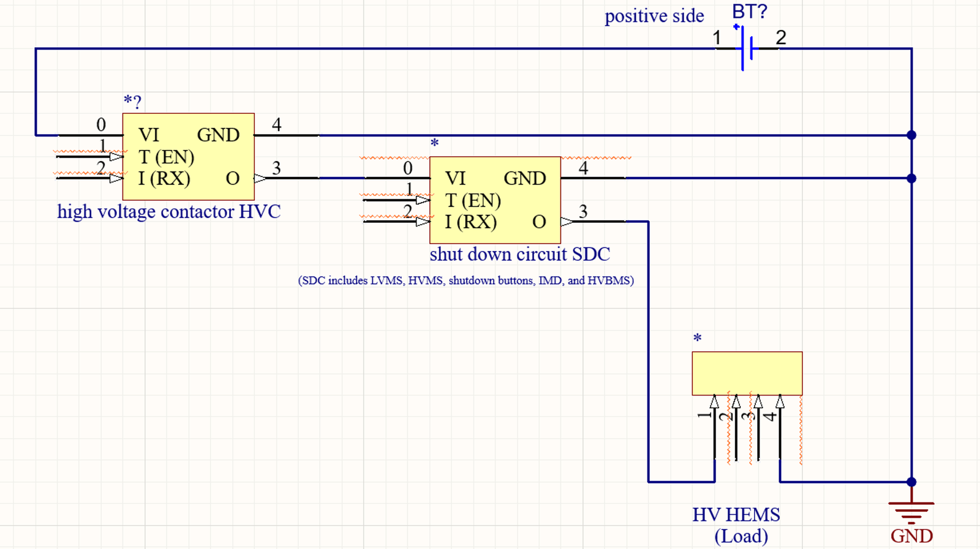The image size is (980, 549).
Task: Click the '*' designator above SDC block
Action: point(434,144)
